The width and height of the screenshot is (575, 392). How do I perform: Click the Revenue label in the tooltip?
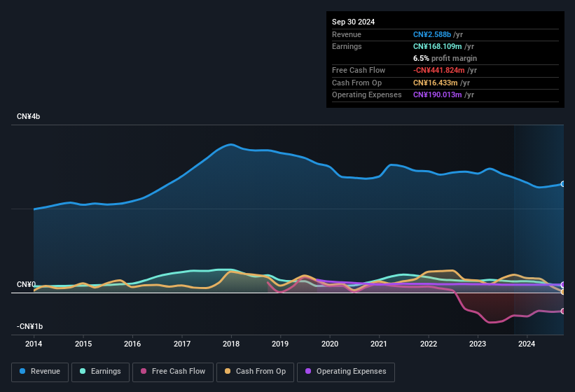(x=347, y=34)
